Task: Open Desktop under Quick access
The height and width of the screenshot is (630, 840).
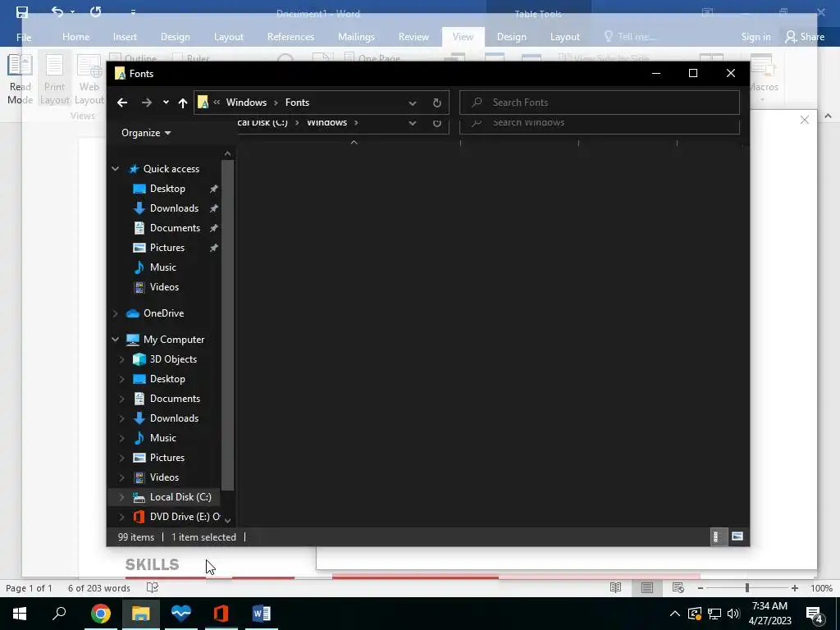Action: [167, 189]
